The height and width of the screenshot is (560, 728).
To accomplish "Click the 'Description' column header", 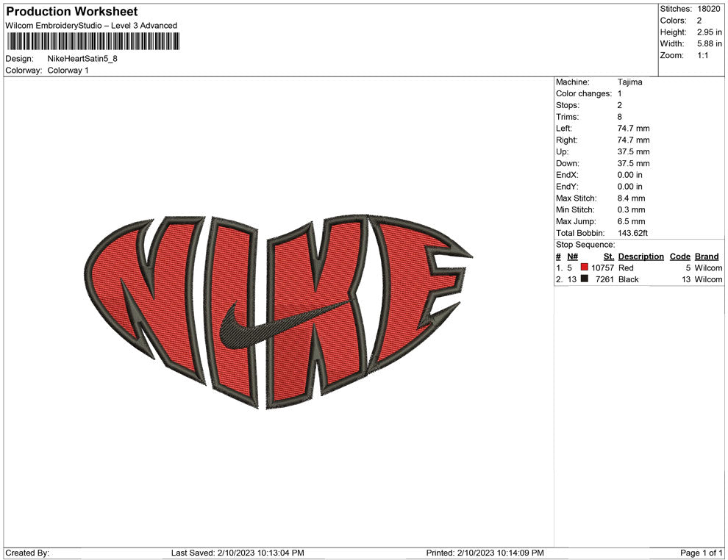I will point(640,256).
